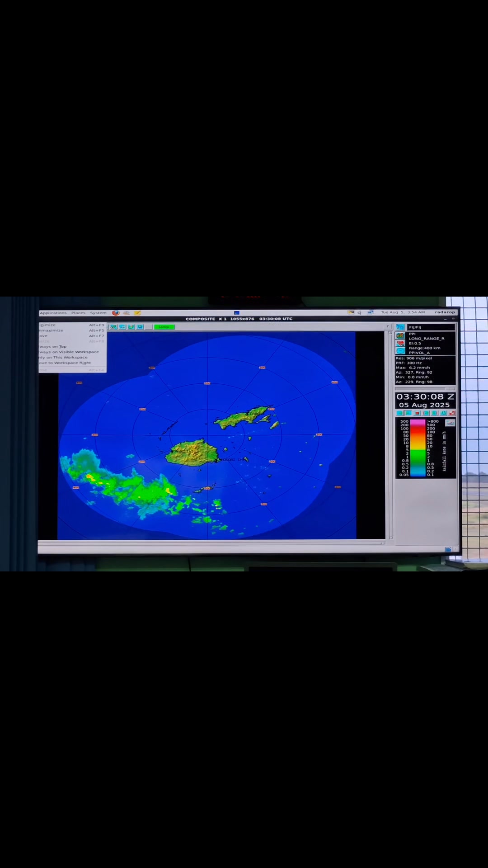This screenshot has width=488, height=868.
Task: Click the blue triangle button under the date
Action: click(x=443, y=413)
